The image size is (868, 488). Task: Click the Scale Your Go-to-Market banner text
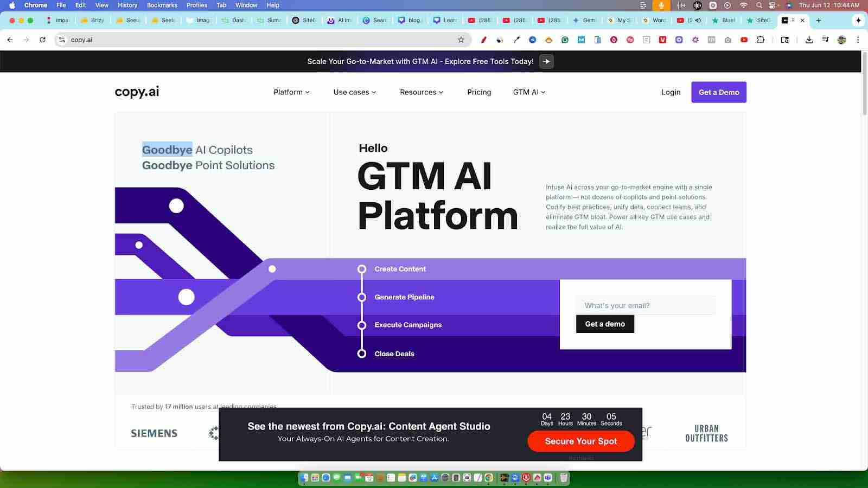420,61
